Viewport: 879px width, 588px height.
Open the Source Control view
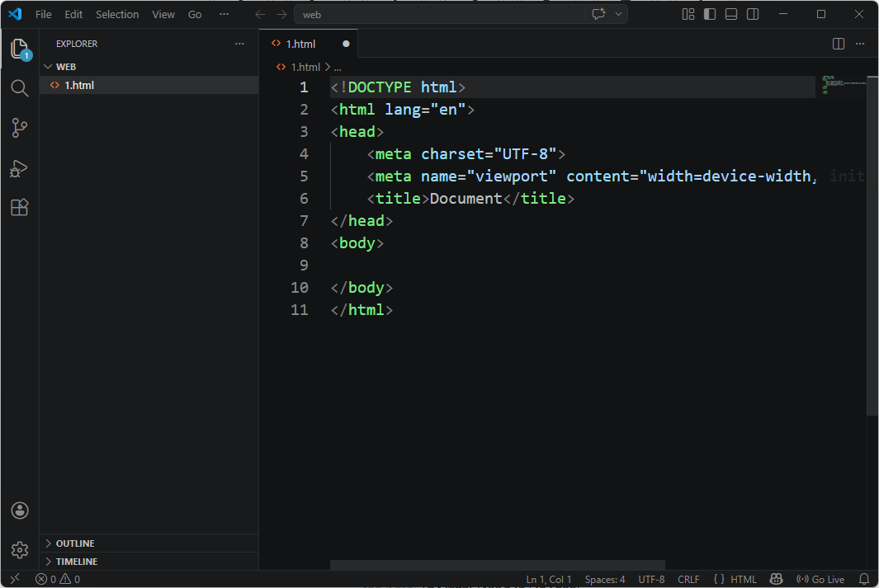click(x=20, y=128)
